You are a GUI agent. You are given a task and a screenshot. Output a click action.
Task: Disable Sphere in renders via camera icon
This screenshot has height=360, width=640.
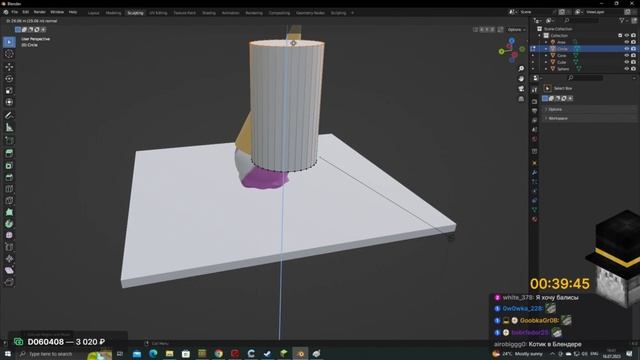coord(633,69)
